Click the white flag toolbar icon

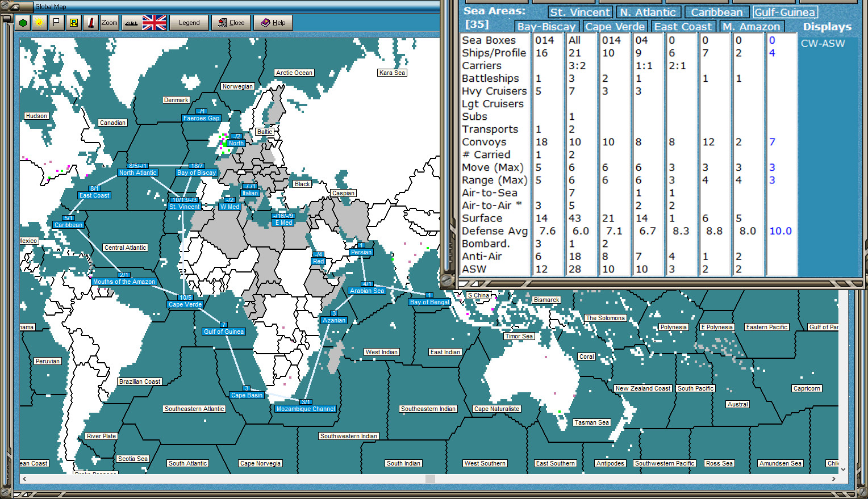(56, 23)
